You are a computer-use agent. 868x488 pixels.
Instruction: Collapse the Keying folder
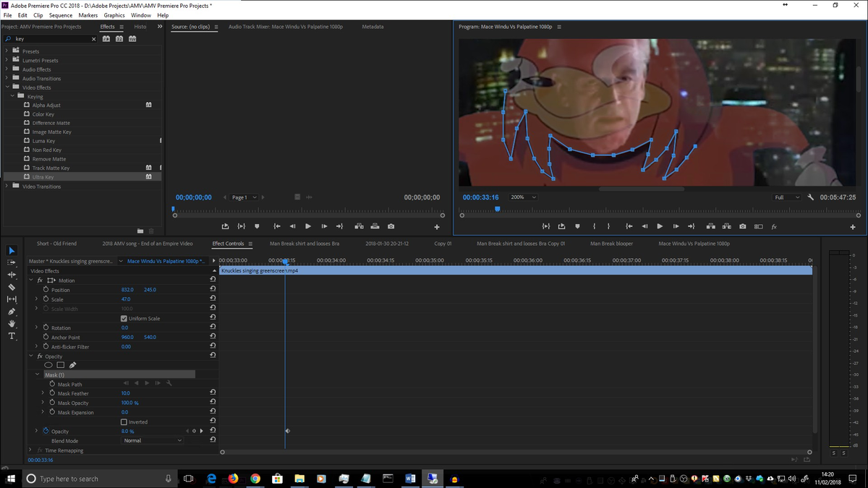(x=12, y=96)
